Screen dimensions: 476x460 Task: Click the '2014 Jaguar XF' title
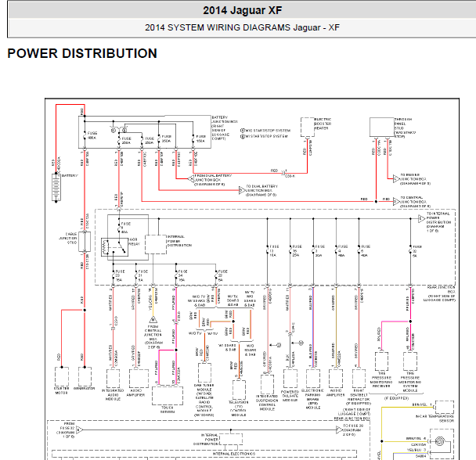(x=243, y=11)
